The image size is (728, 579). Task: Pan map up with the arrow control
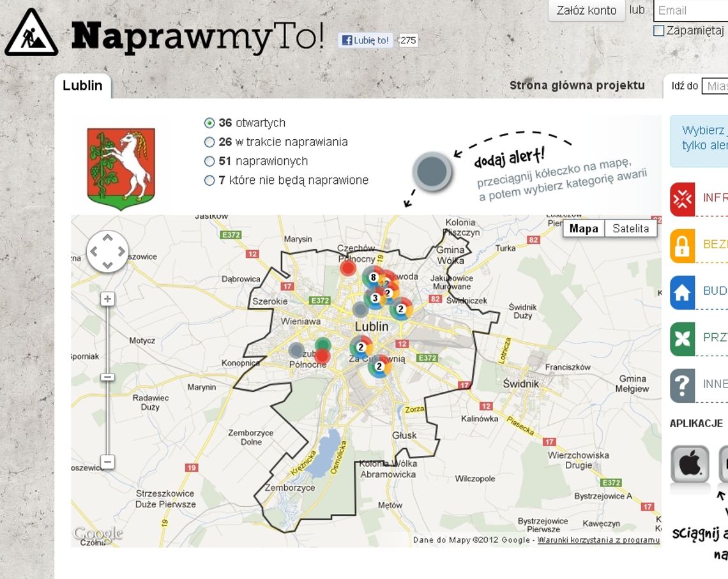tap(108, 237)
